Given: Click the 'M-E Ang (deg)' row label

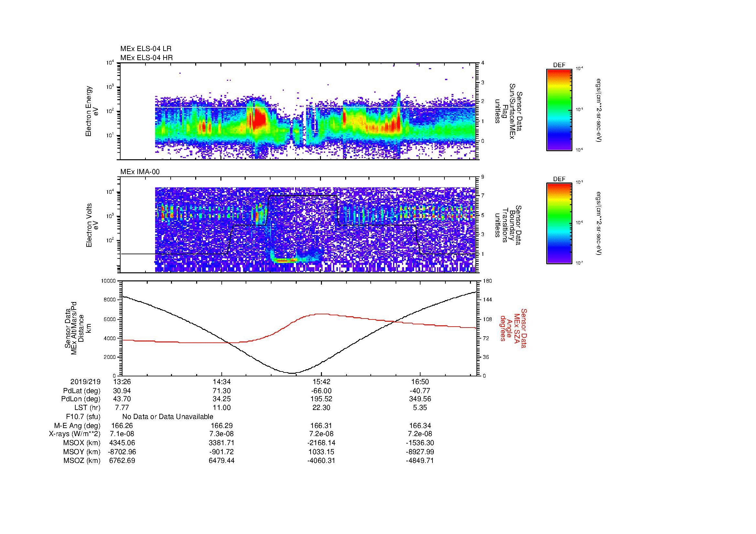Looking at the screenshot, I should tap(77, 426).
